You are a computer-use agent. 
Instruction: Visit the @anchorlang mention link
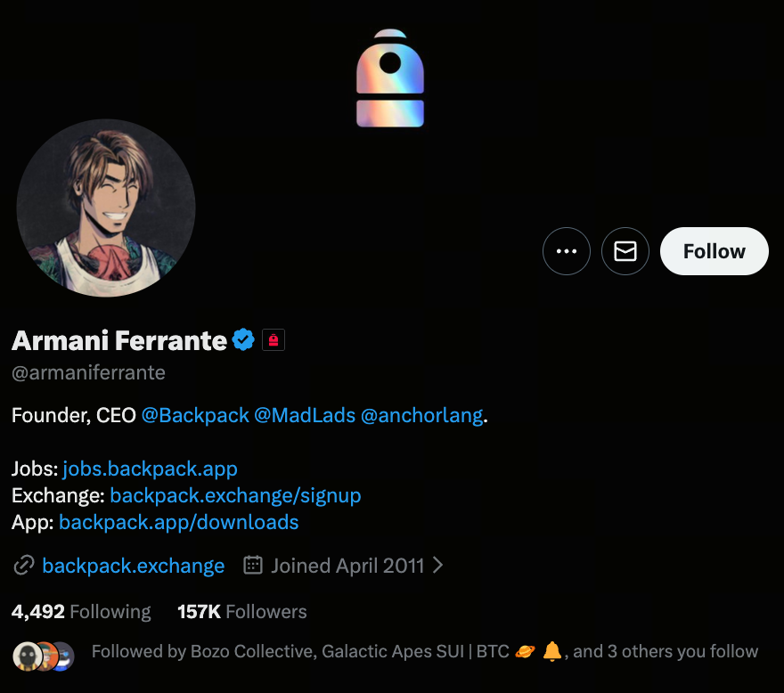click(x=421, y=415)
